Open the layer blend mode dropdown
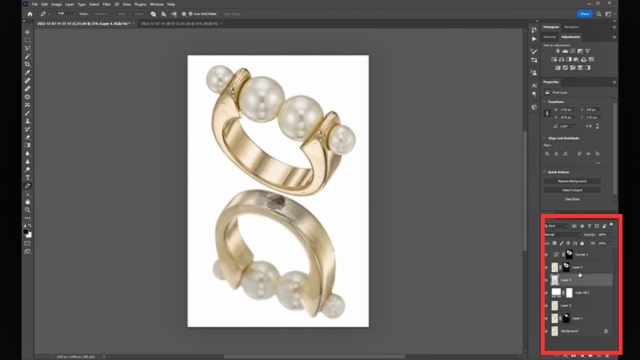Screen dimensions: 640x360 coord(562,235)
